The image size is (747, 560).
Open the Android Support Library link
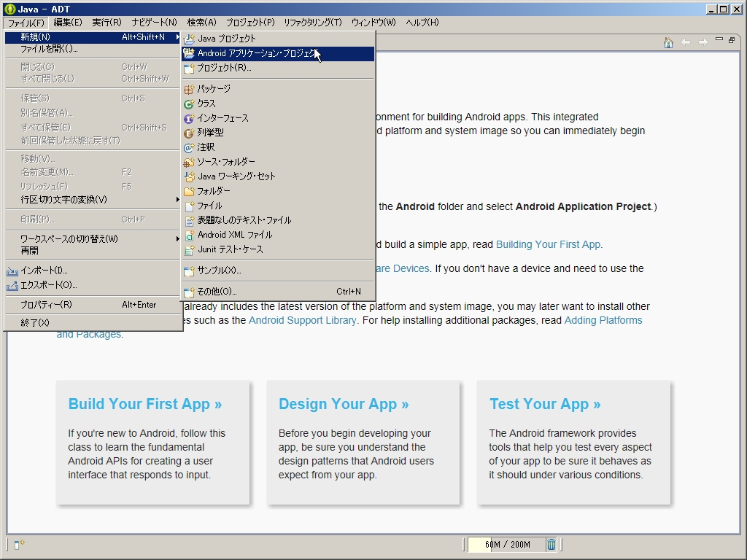pos(303,321)
